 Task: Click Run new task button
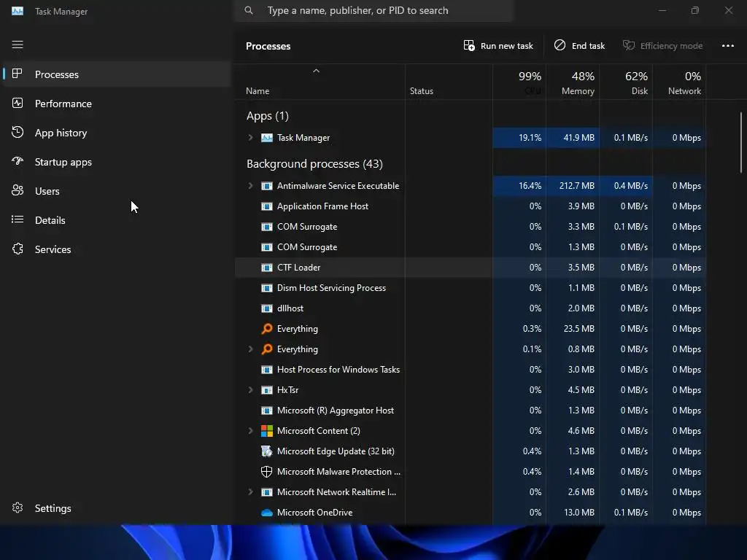tap(498, 46)
